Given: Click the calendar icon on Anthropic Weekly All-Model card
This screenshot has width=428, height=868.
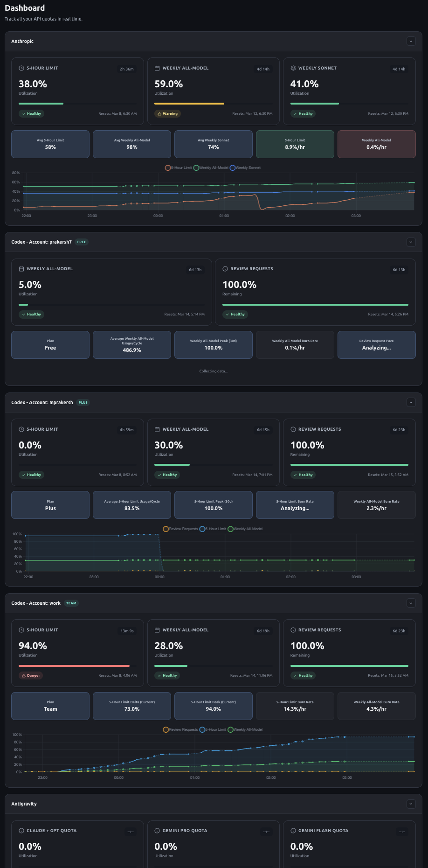Looking at the screenshot, I should click(x=157, y=68).
